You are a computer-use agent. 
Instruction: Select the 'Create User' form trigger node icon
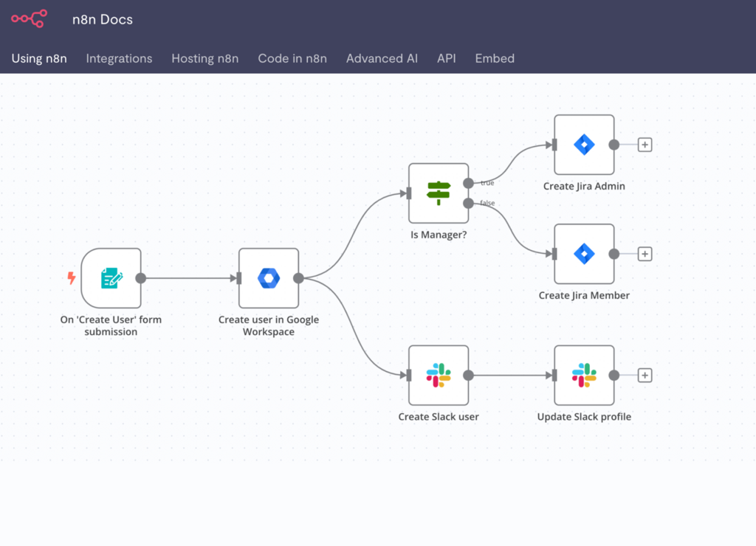pyautogui.click(x=111, y=278)
